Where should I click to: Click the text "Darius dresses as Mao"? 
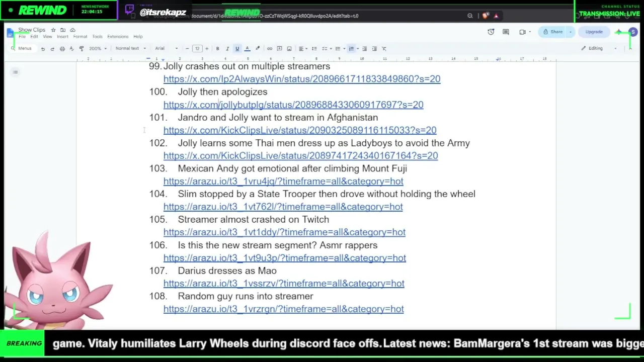point(227,270)
